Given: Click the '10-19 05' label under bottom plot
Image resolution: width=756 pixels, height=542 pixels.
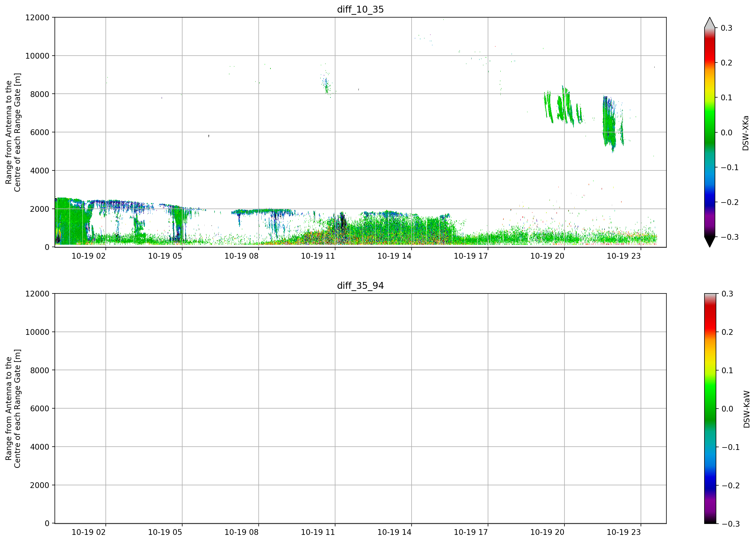Looking at the screenshot, I should tap(165, 532).
